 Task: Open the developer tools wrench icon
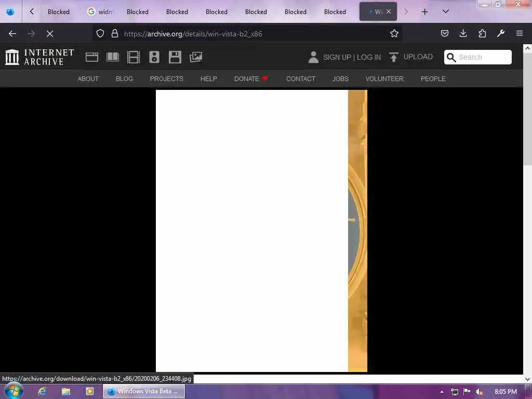tap(501, 34)
